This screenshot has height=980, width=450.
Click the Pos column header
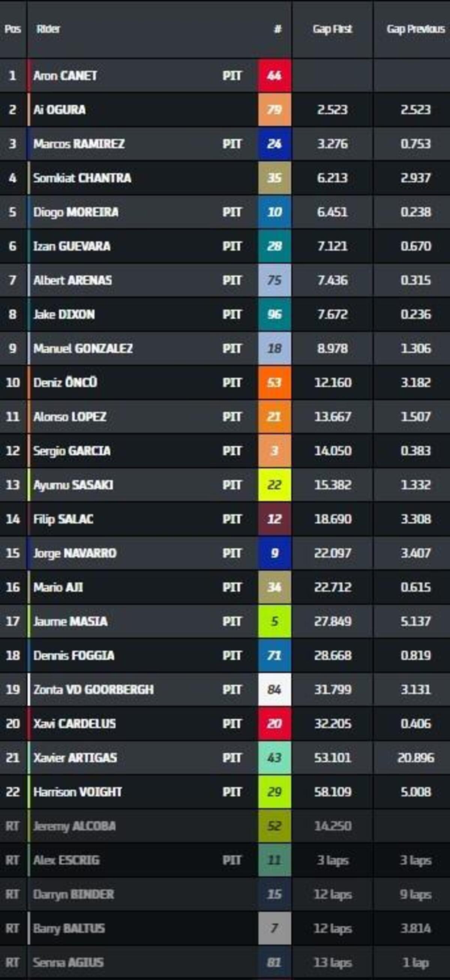pos(12,29)
